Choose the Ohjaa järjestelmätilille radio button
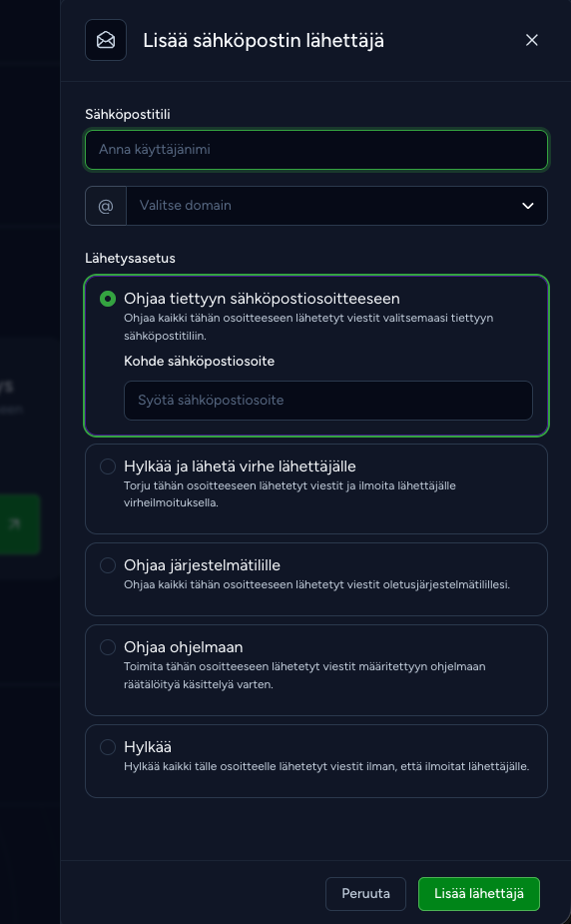 coord(108,565)
